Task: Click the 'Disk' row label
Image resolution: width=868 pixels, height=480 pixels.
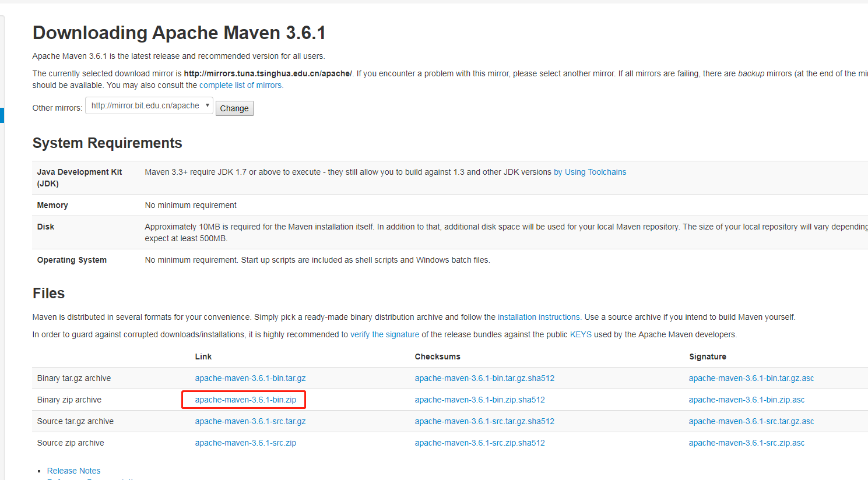Action: (45, 227)
